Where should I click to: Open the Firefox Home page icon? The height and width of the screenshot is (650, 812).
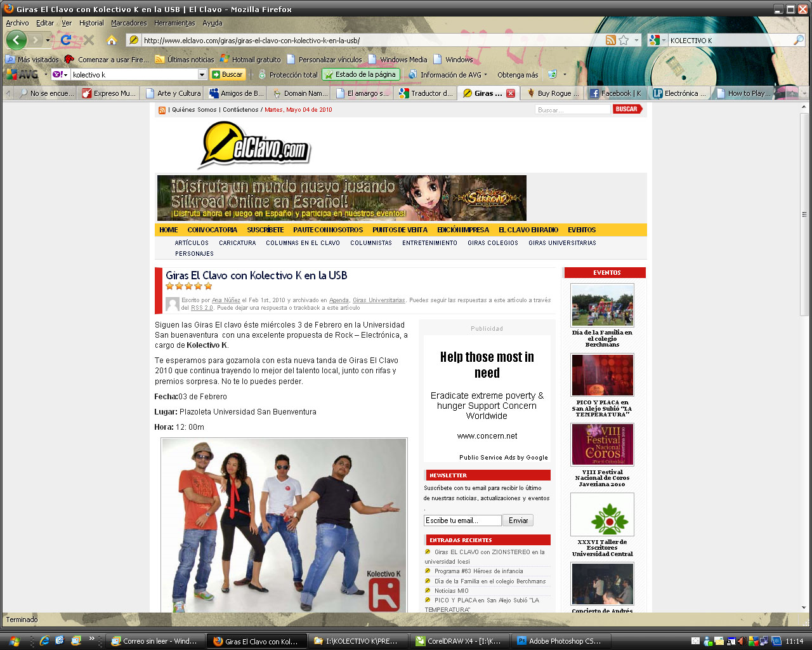112,40
